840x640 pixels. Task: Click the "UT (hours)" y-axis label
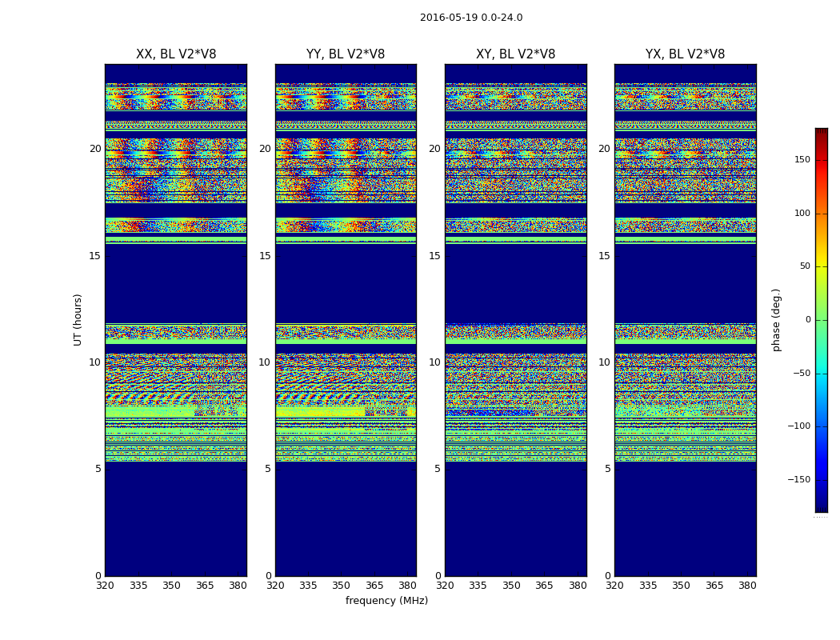point(78,320)
